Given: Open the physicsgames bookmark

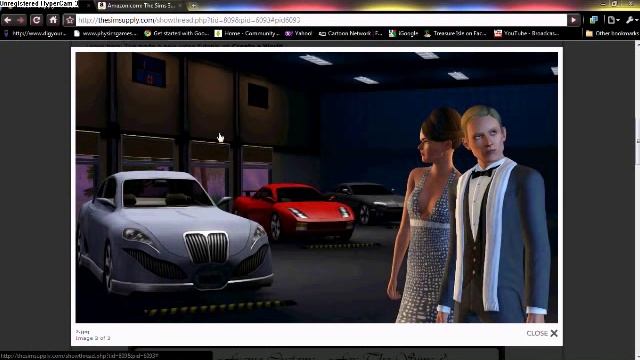Looking at the screenshot, I should [105, 33].
